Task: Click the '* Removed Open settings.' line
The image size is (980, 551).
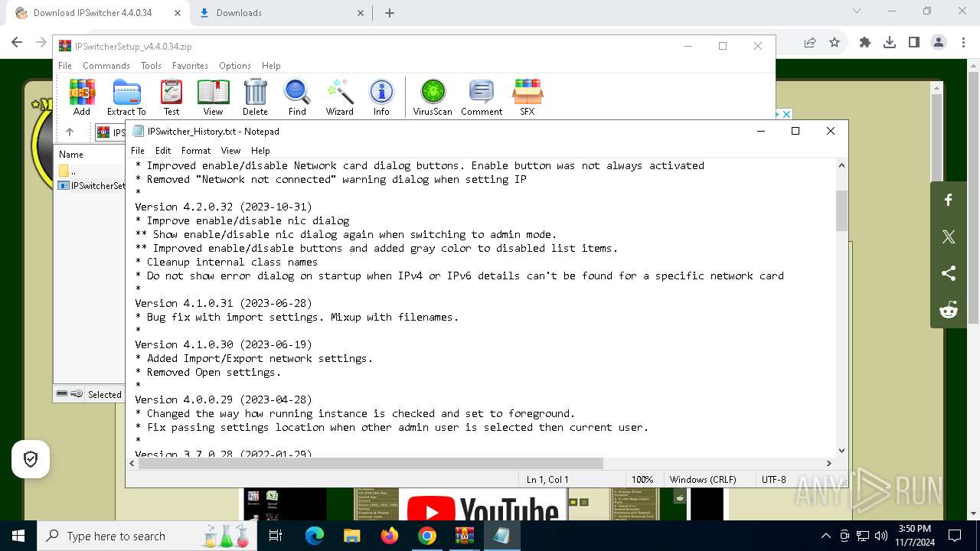Action: (208, 372)
